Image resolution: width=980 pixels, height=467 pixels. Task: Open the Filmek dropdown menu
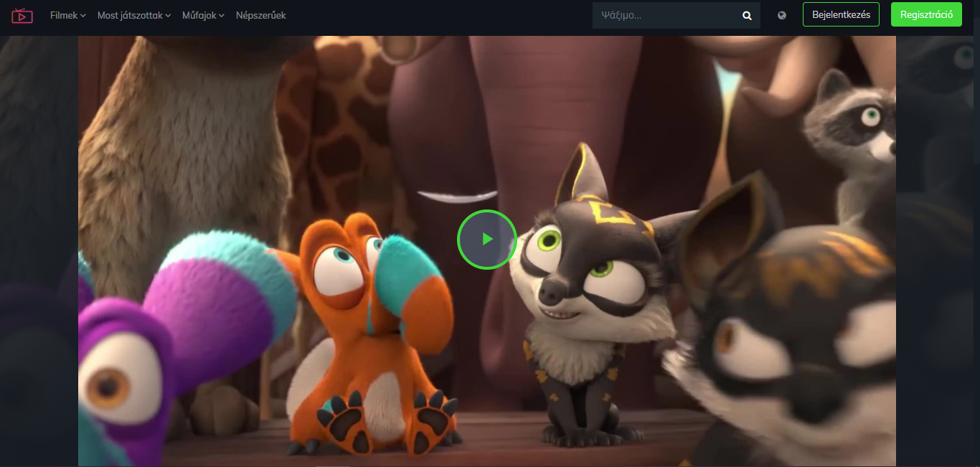(68, 15)
